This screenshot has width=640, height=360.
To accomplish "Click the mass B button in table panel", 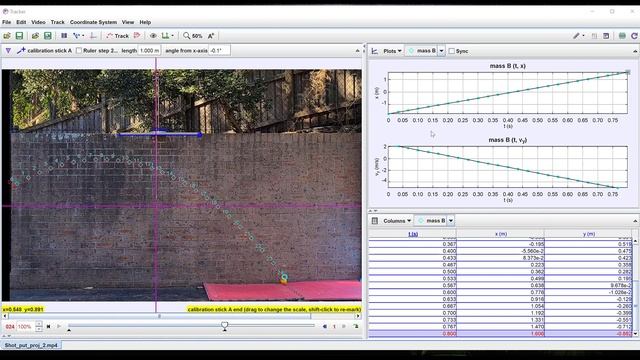I will tap(431, 221).
